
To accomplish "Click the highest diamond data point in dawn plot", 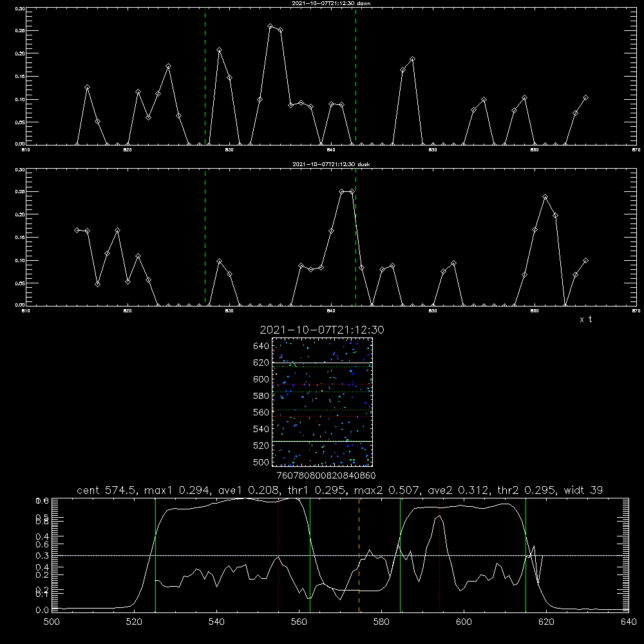I will click(270, 26).
